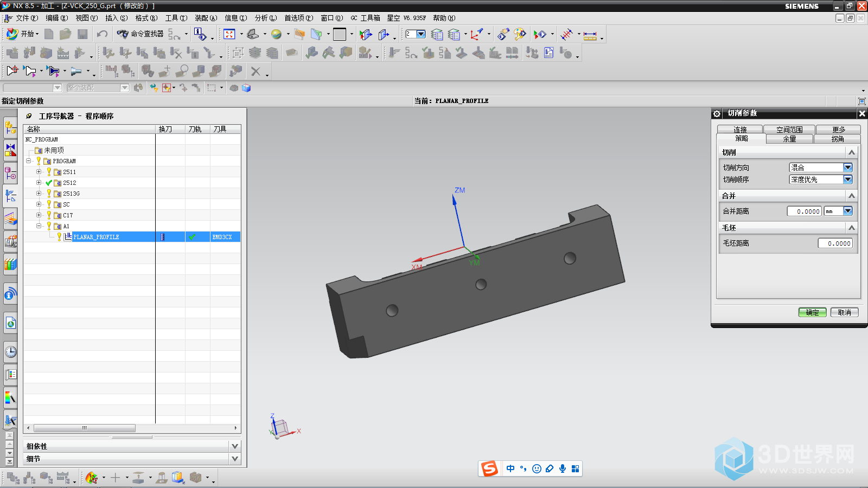The width and height of the screenshot is (868, 488).
Task: Expand the 2511 program folder
Action: point(39,172)
